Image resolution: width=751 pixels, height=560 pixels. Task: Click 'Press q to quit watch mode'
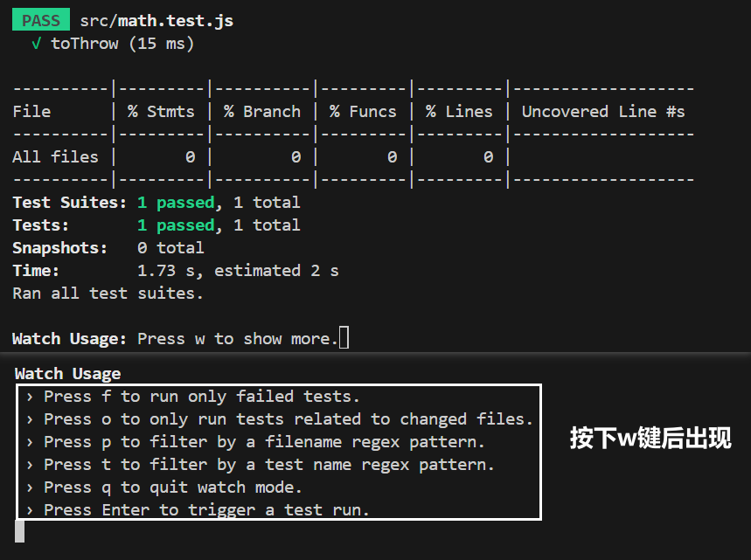tap(172, 487)
